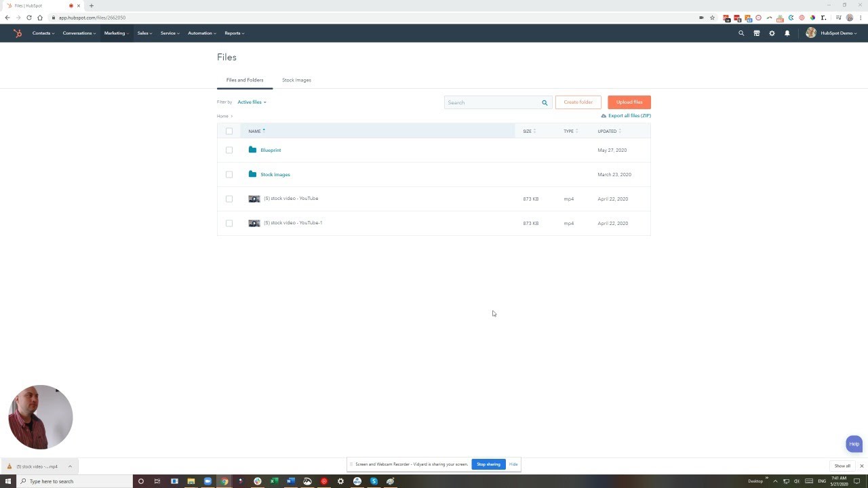Image resolution: width=868 pixels, height=488 pixels.
Task: Open the Settings gear in navbar
Action: [x=772, y=33]
